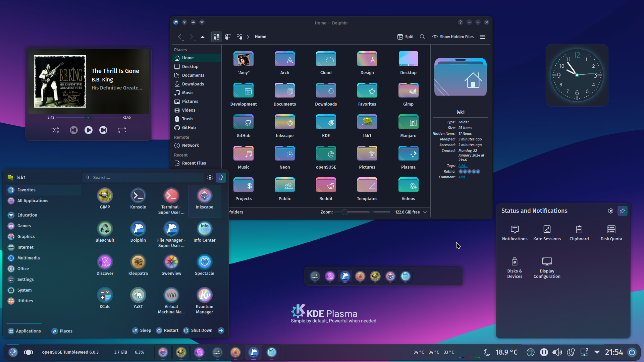Click Dolphin titlebar keep-above arrow

[x=193, y=22]
